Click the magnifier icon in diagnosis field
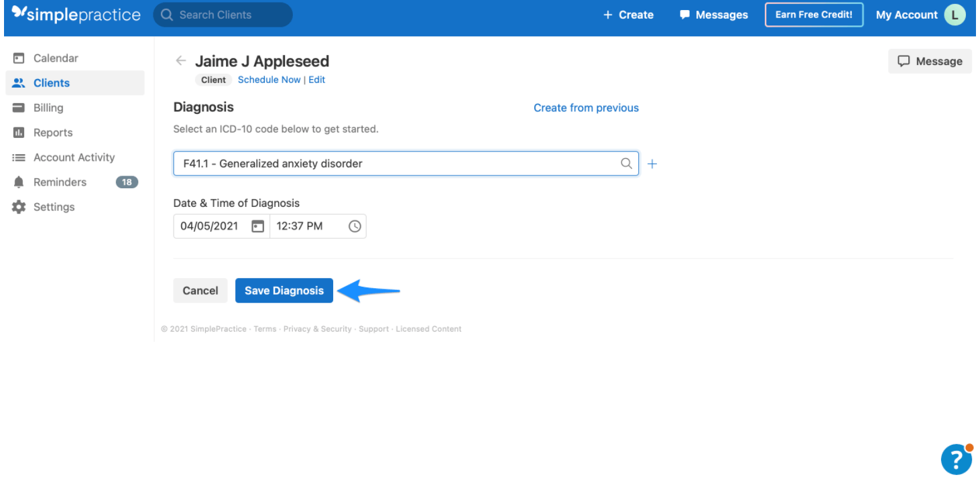 626,163
